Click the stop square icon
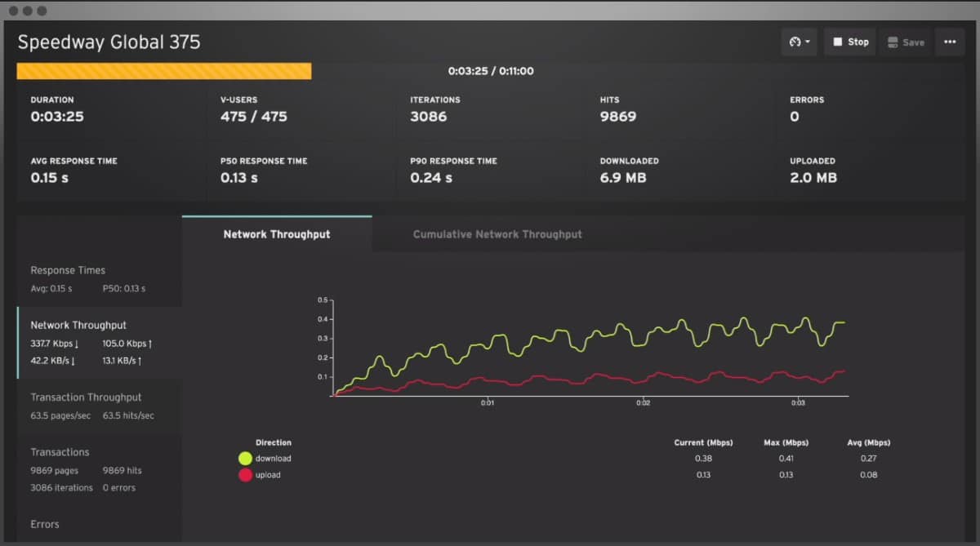This screenshot has height=546, width=980. pyautogui.click(x=838, y=42)
